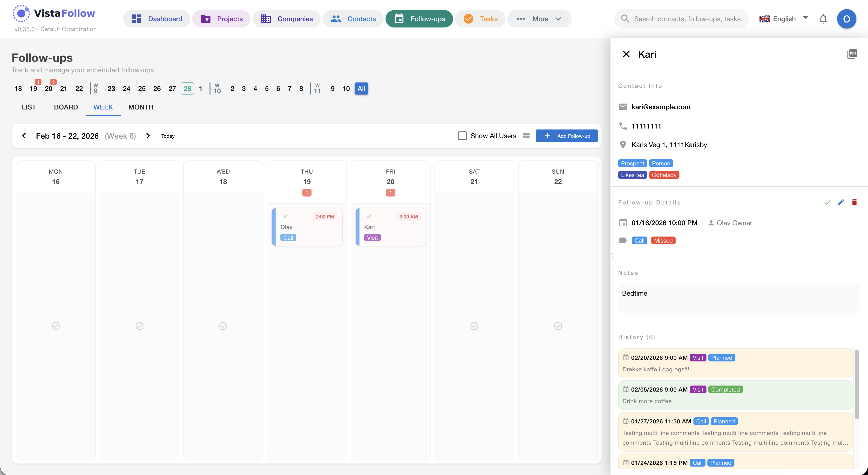The image size is (868, 475).
Task: Mark follow-up complete with green checkmark
Action: point(827,203)
